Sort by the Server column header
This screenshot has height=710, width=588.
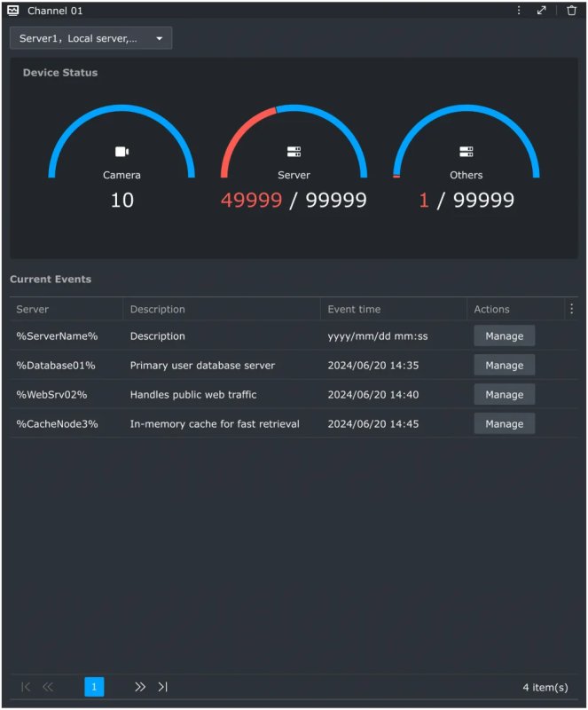(33, 309)
